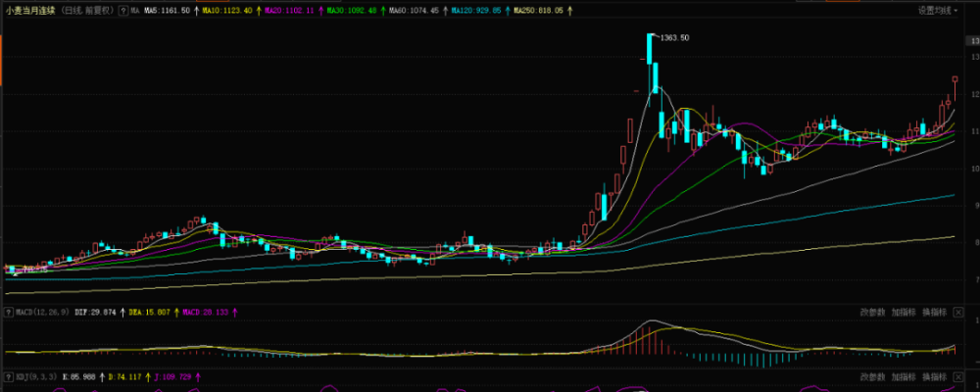Open the KDJ indicator help icon
Screen dimensions: 980x392
tap(8, 377)
